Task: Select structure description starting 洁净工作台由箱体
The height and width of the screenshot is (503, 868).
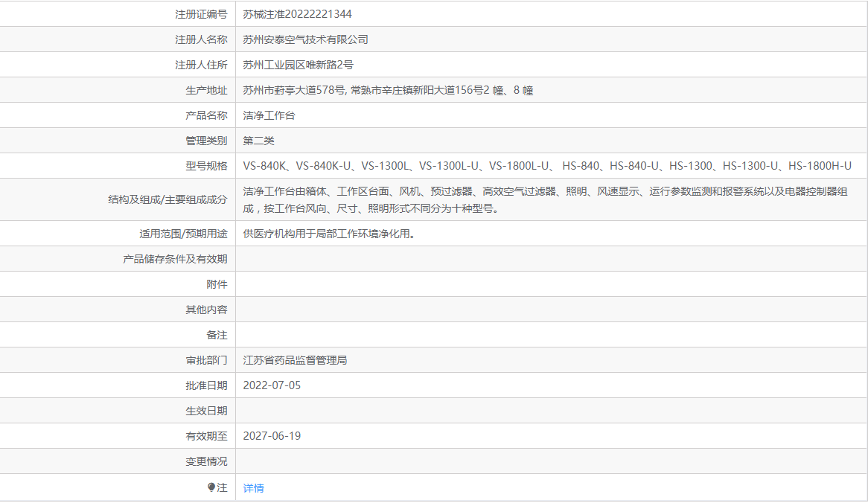Action: (545, 199)
